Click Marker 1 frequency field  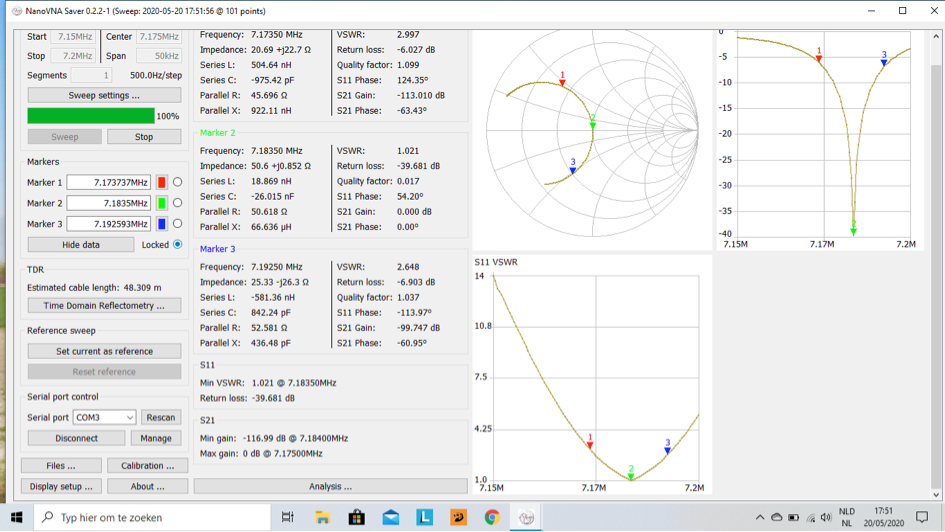pyautogui.click(x=108, y=182)
